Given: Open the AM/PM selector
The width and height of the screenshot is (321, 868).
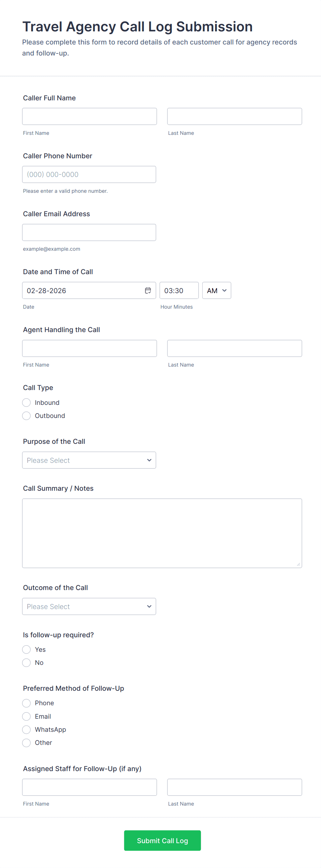Looking at the screenshot, I should click(216, 290).
